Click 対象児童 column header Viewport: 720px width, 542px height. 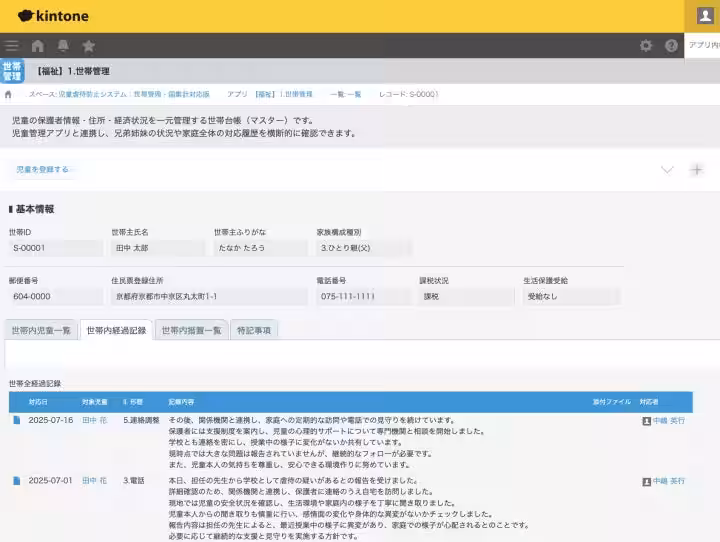click(x=95, y=402)
